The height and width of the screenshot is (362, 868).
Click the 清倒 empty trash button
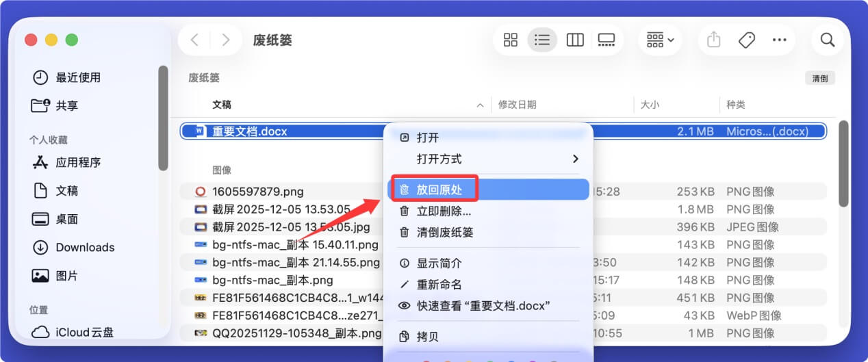820,78
